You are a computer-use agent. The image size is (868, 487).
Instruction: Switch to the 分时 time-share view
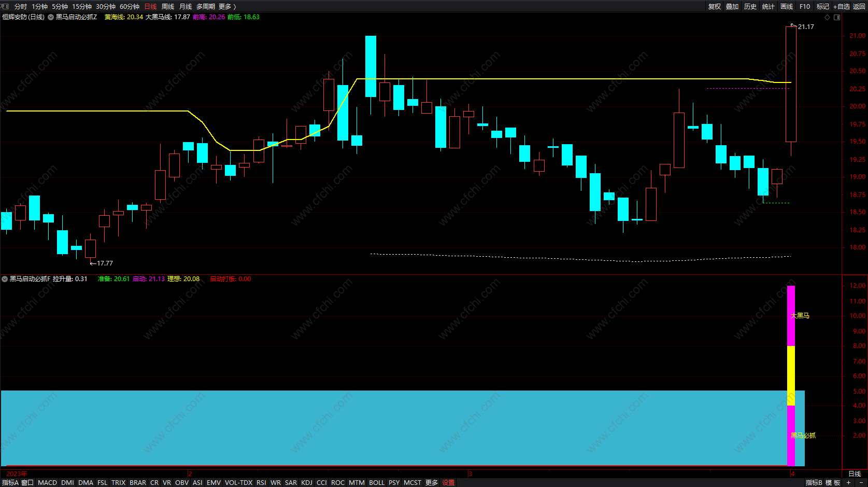point(21,6)
